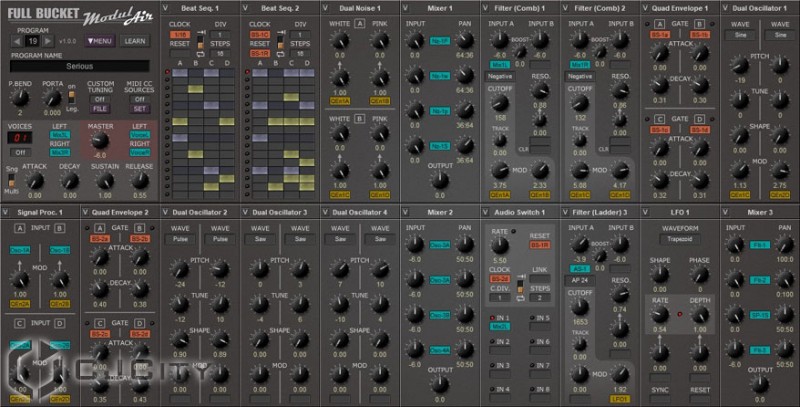Click the SET button under MIDI CC SOURCES

[x=139, y=109]
